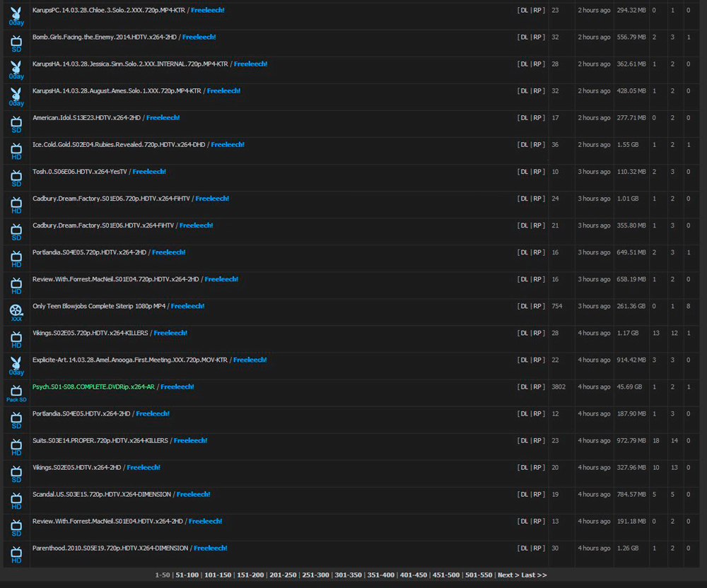Viewport: 707px width, 588px height.
Task: Click SD icon beside Review.With.Forrest.MacNeil.S01E04.HDTV.x264-2HD
Action: [16, 528]
